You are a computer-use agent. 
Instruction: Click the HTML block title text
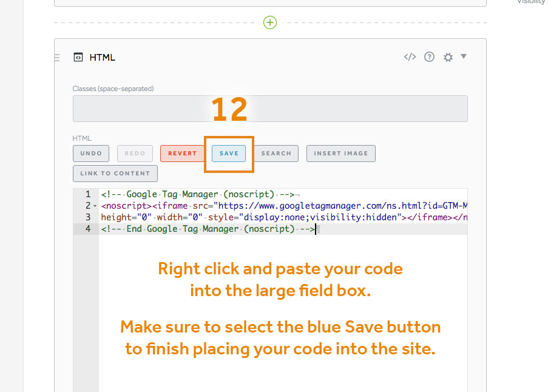coord(102,58)
